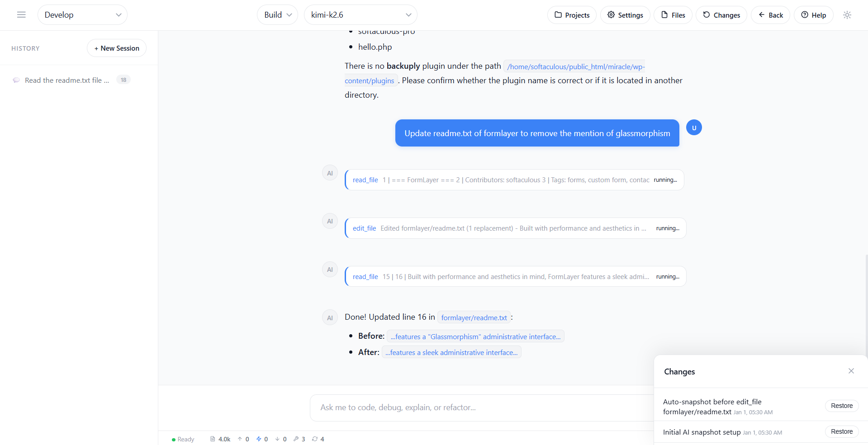The height and width of the screenshot is (445, 868).
Task: Expand the first read_file FormLayer tool call
Action: point(514,180)
